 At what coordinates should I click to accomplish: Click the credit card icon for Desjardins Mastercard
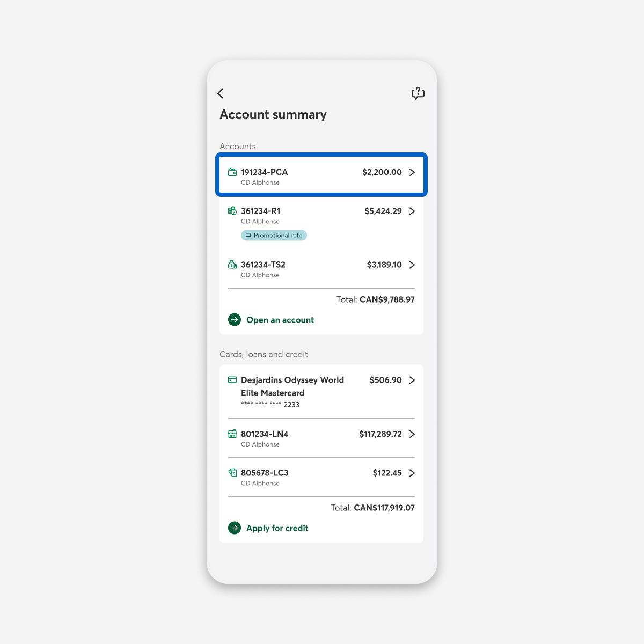(232, 380)
